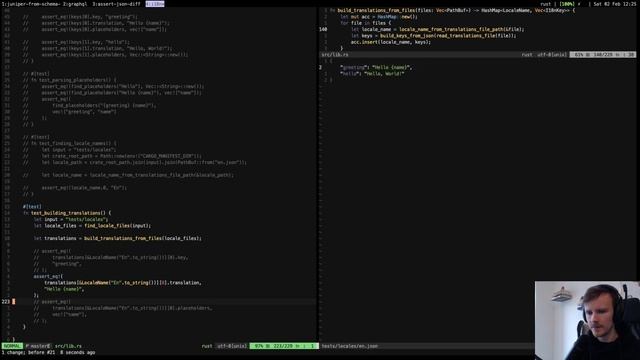The image size is (640, 360).
Task: Click the let input = "tests/locales" line
Action: click(x=71, y=219)
